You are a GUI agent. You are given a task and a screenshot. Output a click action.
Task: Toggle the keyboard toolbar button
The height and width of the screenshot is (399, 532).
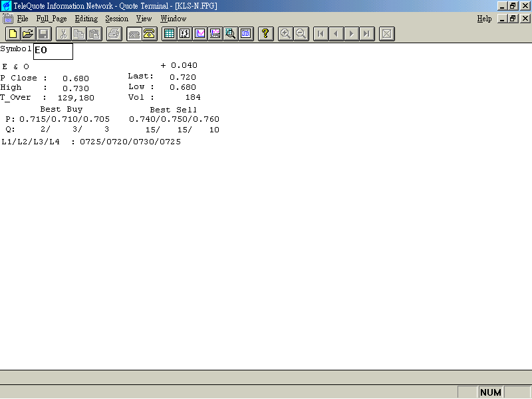pyautogui.click(x=134, y=34)
